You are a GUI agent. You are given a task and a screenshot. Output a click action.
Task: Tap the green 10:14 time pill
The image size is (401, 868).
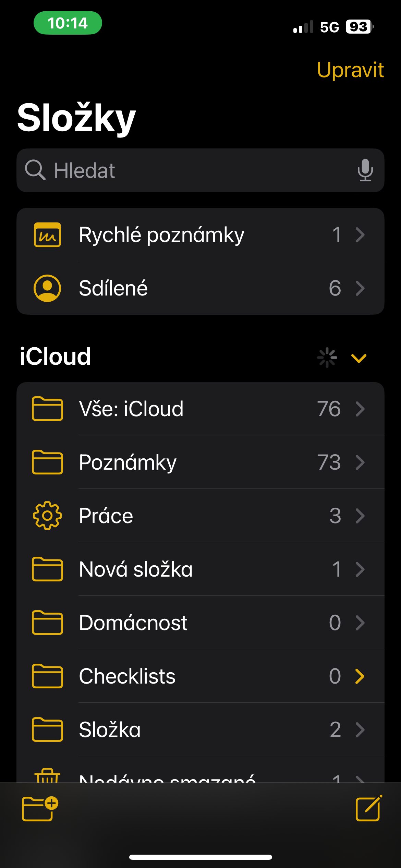point(68,23)
